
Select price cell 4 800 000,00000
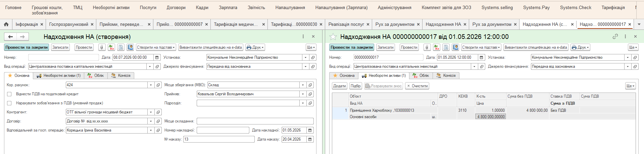coord(491,117)
